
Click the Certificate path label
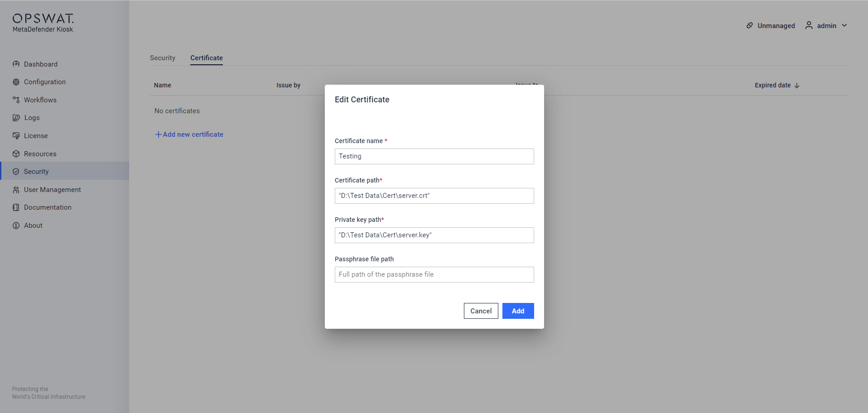357,180
